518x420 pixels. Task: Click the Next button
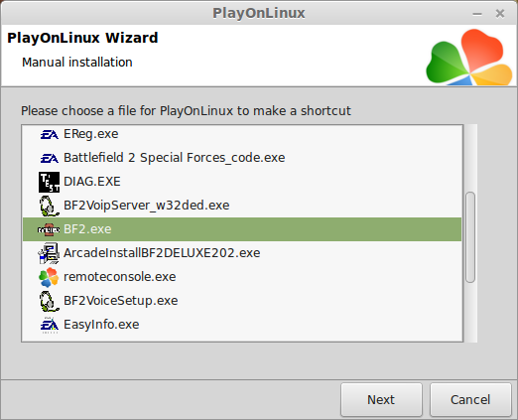click(381, 400)
